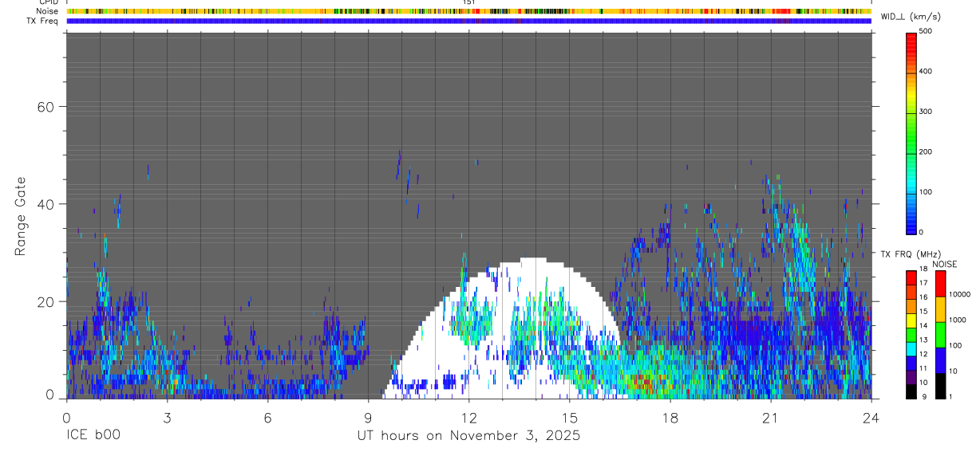The height and width of the screenshot is (452, 980).
Task: Click the 24 hour tick label
Action: pos(871,418)
